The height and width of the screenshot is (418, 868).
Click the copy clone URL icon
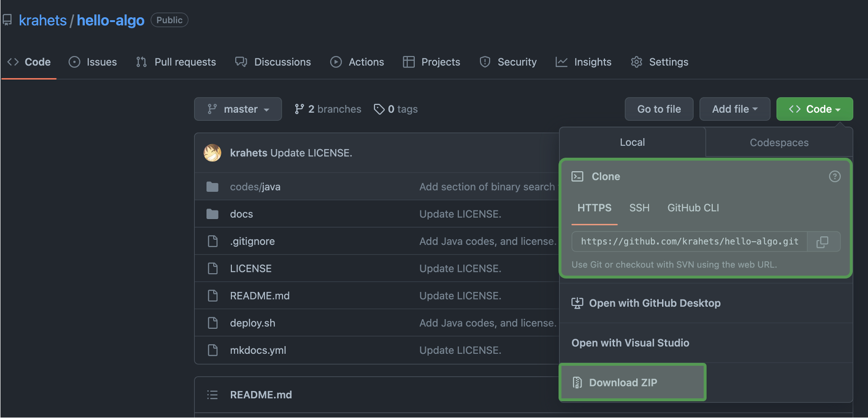(x=822, y=242)
